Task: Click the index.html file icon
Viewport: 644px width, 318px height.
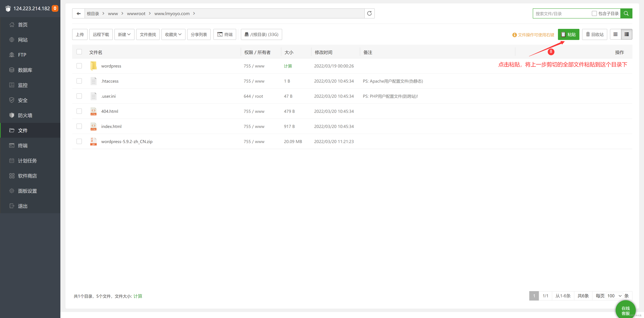Action: point(93,126)
